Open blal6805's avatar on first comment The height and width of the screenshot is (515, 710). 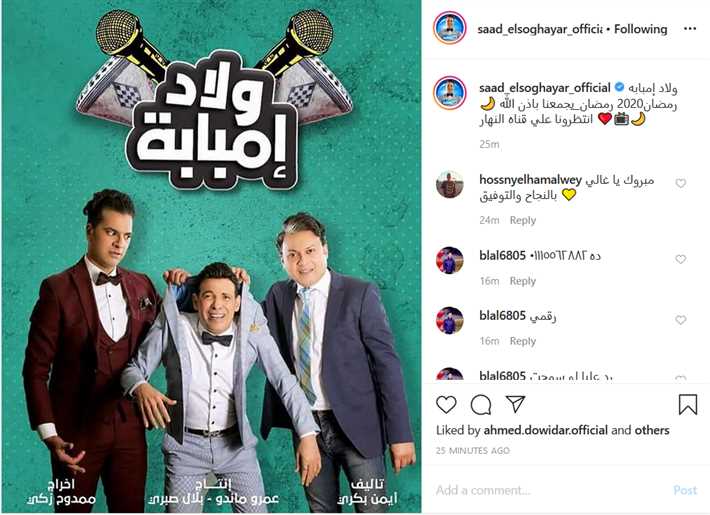point(450,260)
